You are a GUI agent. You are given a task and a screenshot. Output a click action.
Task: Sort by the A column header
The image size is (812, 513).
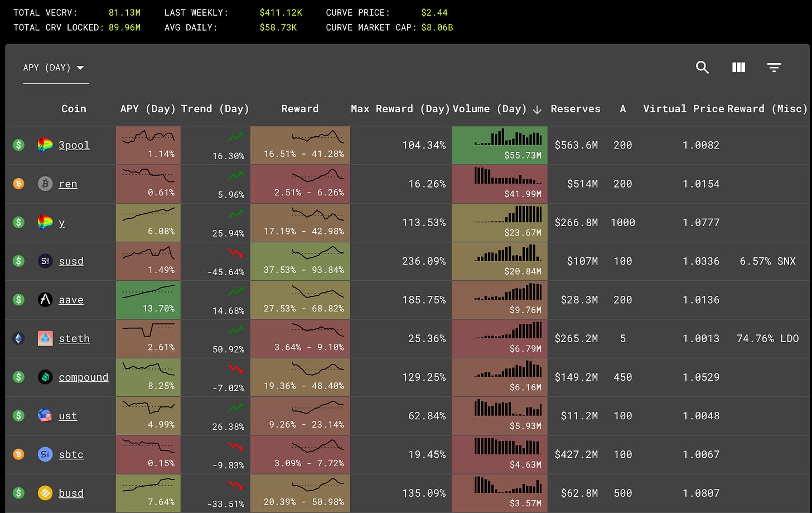(623, 109)
